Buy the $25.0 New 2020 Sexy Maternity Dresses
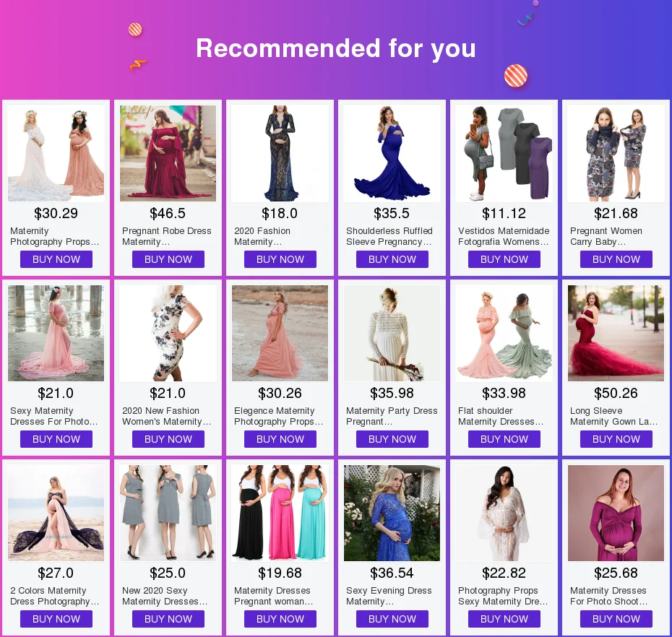The image size is (672, 637). [168, 619]
